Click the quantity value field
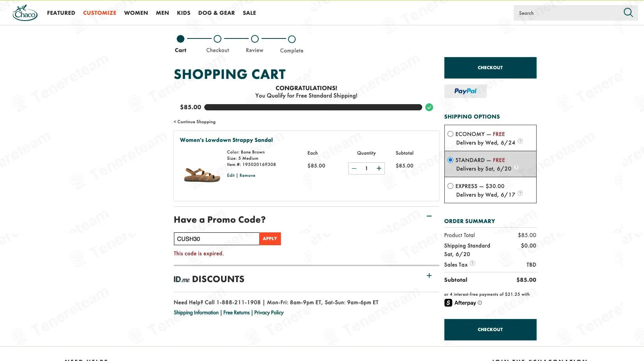 (x=367, y=168)
